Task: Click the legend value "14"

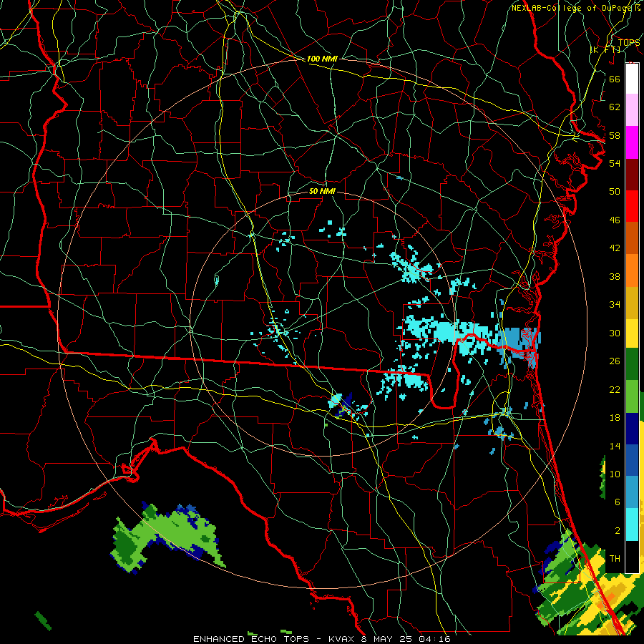Action: [x=615, y=446]
